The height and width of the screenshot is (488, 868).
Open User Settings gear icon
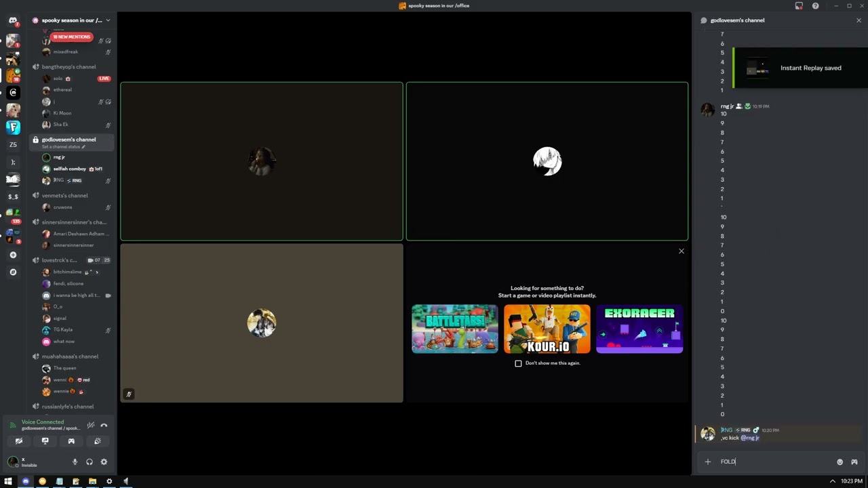pos(104,462)
